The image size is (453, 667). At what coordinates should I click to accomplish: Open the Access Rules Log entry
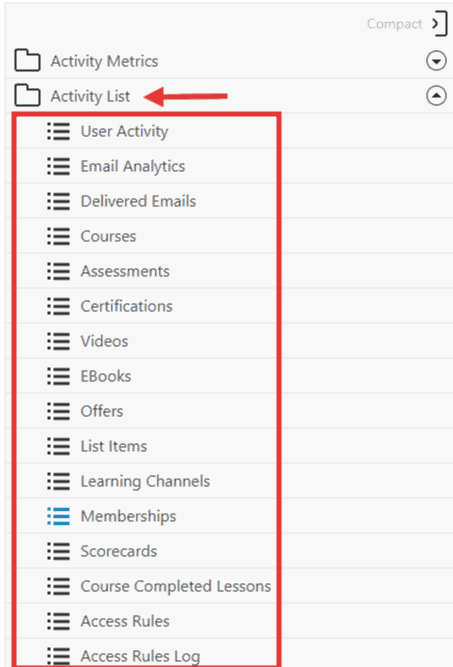pyautogui.click(x=140, y=656)
